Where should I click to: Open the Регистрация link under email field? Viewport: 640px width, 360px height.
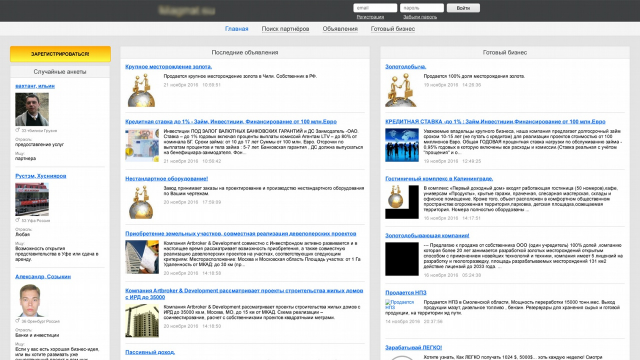click(370, 17)
